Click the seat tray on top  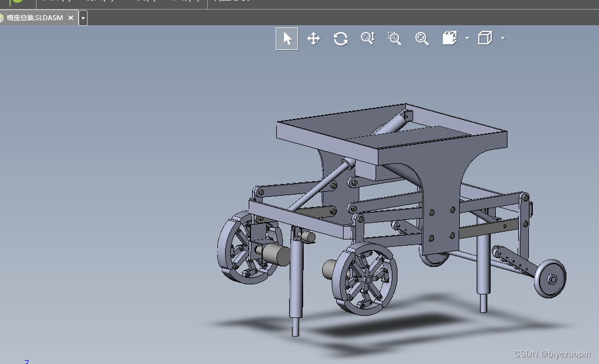(x=391, y=132)
